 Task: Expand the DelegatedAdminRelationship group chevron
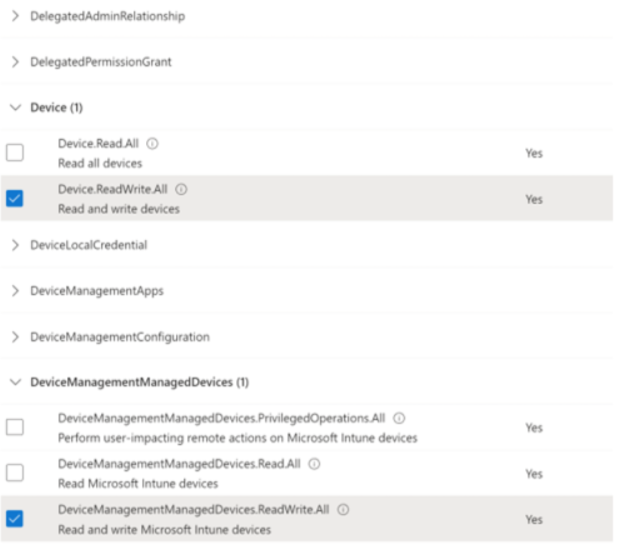pos(15,16)
